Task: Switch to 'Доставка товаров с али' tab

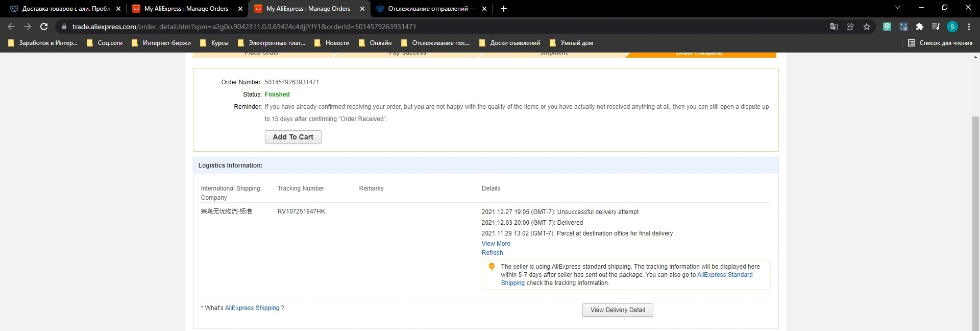Action: [x=65, y=9]
